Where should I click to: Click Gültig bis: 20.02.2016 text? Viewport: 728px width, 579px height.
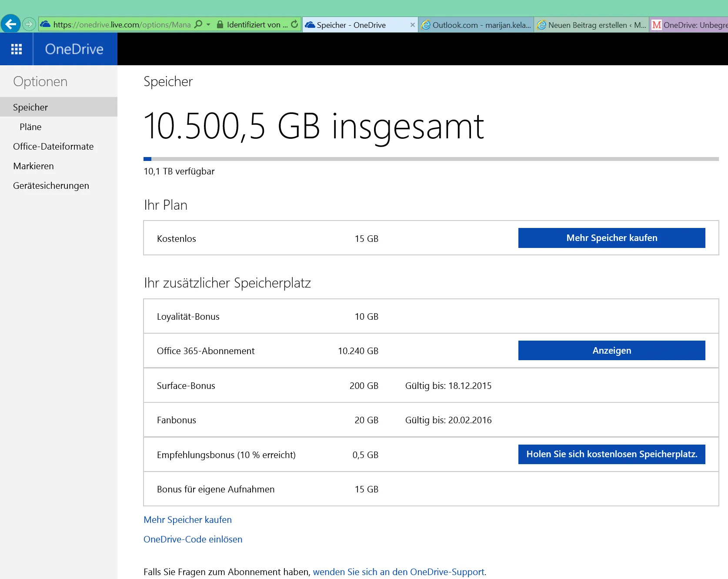(x=448, y=420)
